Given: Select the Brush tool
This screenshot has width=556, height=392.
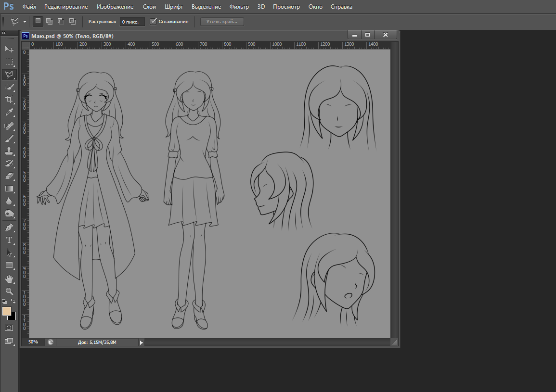Looking at the screenshot, I should tap(9, 139).
